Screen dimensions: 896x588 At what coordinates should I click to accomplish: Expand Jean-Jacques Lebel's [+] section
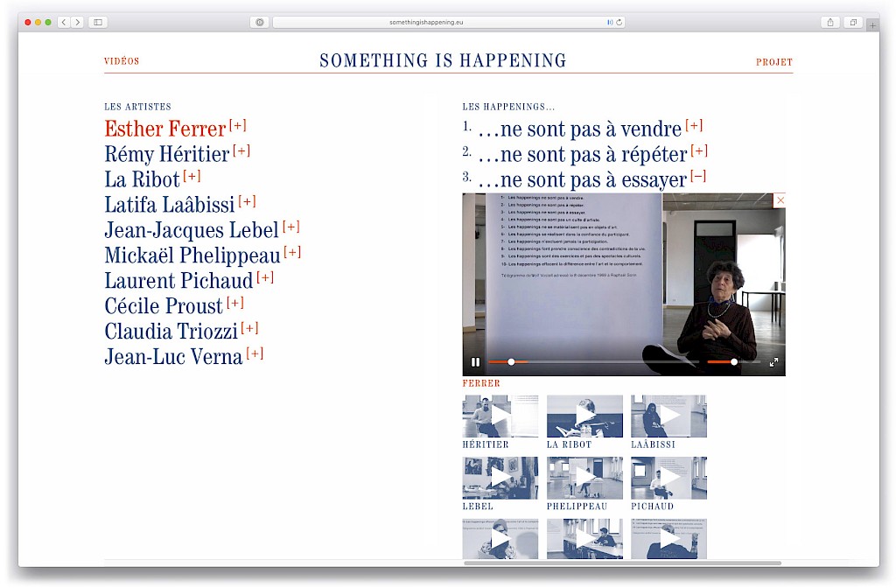[x=290, y=227]
